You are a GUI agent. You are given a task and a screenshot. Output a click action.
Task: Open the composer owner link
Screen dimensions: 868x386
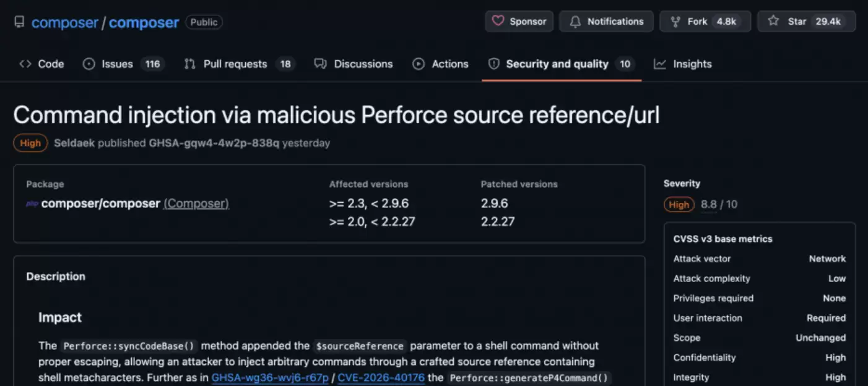pyautogui.click(x=65, y=22)
